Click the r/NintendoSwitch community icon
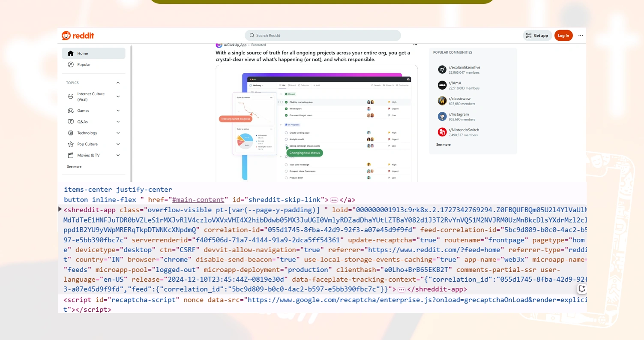 point(442,132)
